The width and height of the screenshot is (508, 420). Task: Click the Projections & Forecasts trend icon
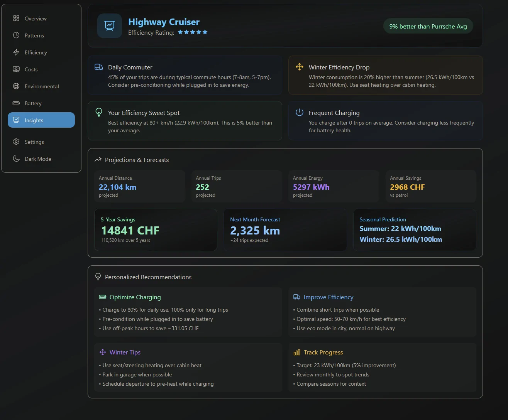tap(98, 160)
